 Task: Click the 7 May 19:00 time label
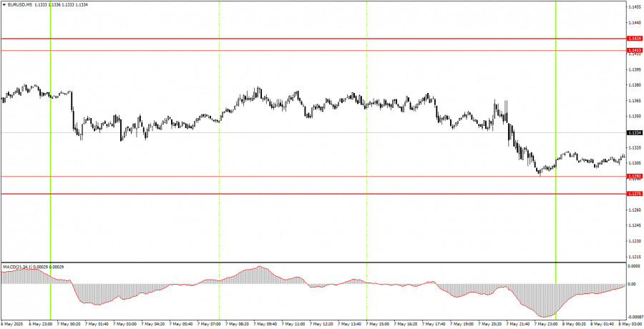click(462, 324)
